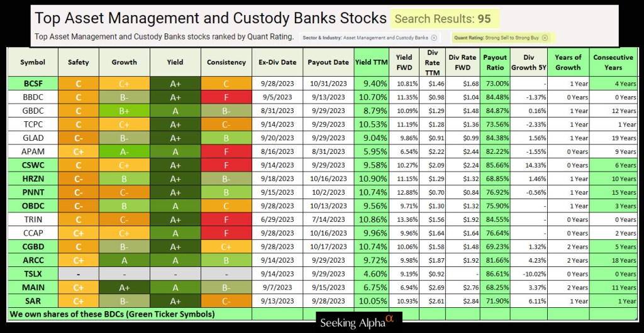
Task: Open the BCSF ticker symbol
Action: pos(33,83)
